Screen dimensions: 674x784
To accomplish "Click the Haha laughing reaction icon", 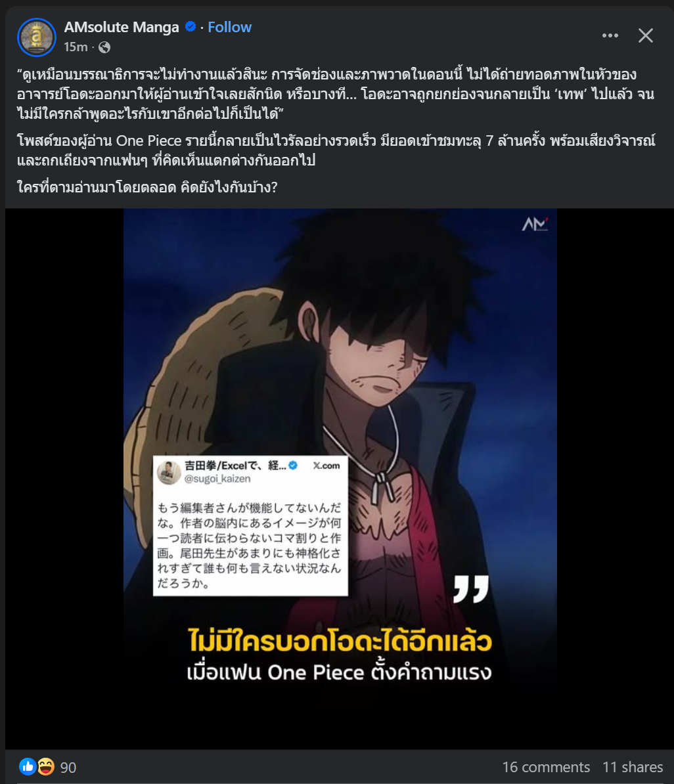I will 46,766.
